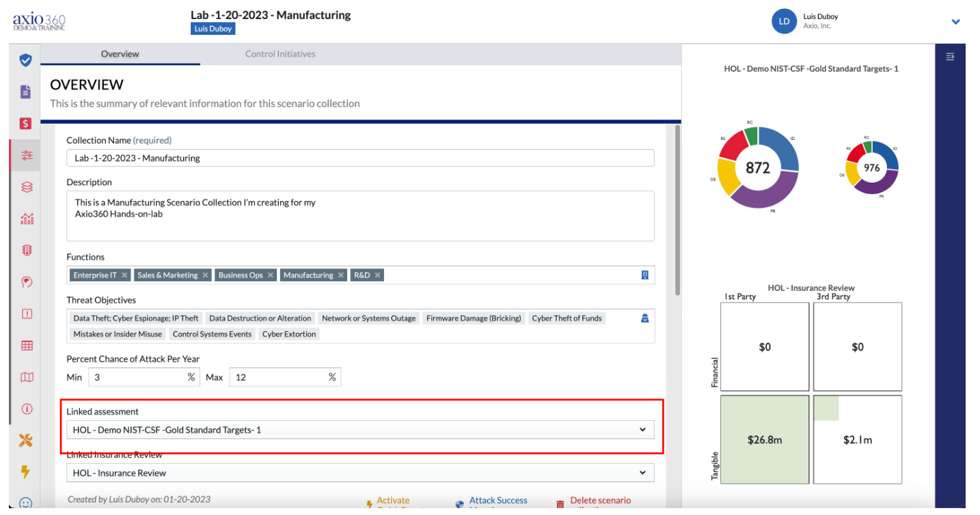The image size is (980, 515).
Task: Open the bar chart analytics sidebar icon
Action: [27, 219]
